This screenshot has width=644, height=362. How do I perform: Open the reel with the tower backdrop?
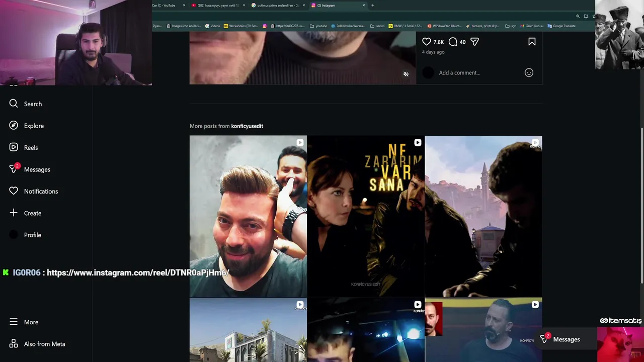coord(484,216)
